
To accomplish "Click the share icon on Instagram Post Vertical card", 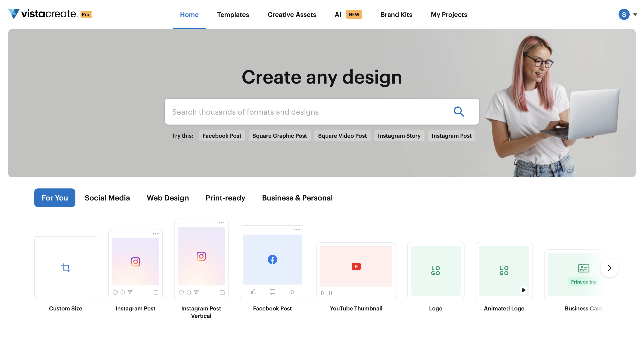I will (196, 292).
